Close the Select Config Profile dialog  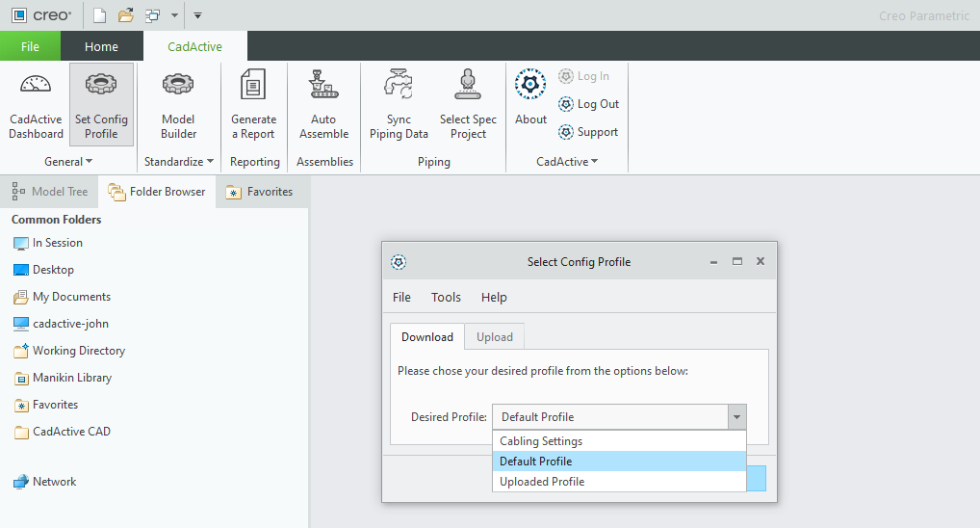coord(760,261)
